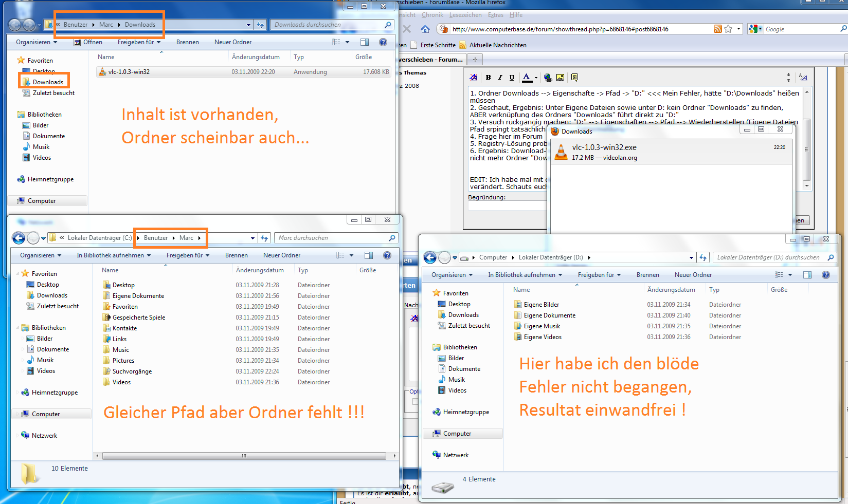Toggle the preview pane in the D: drive window
This screenshot has width=848, height=504.
click(x=807, y=275)
